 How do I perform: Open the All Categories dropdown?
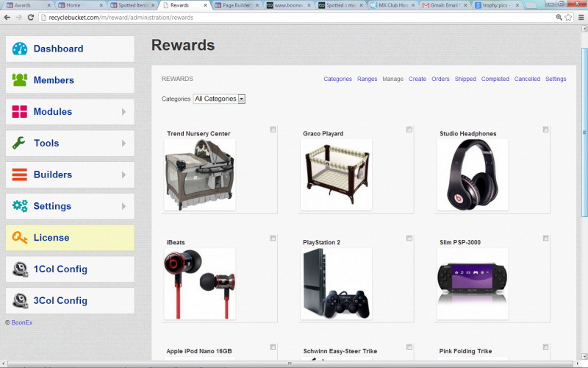pos(219,99)
